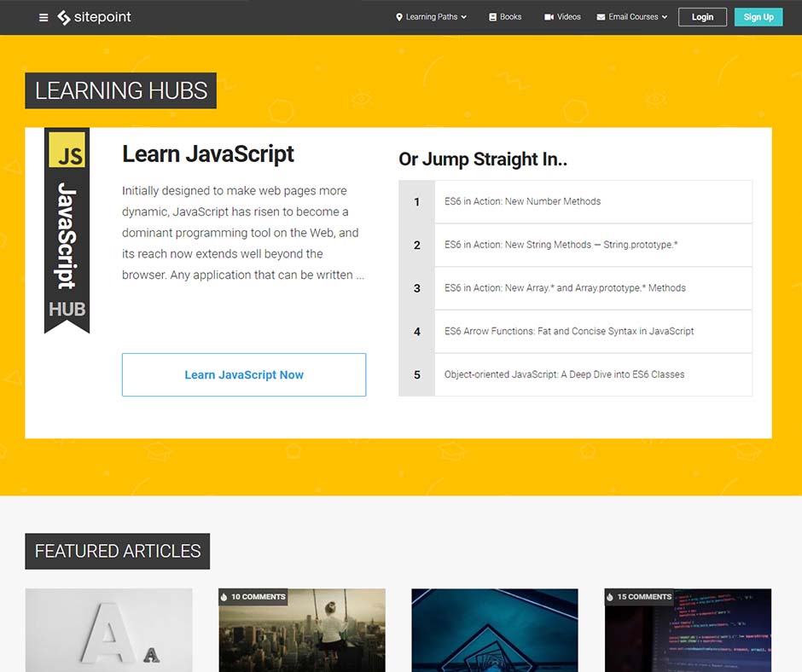Click the Learn JavaScript heading

(207, 154)
